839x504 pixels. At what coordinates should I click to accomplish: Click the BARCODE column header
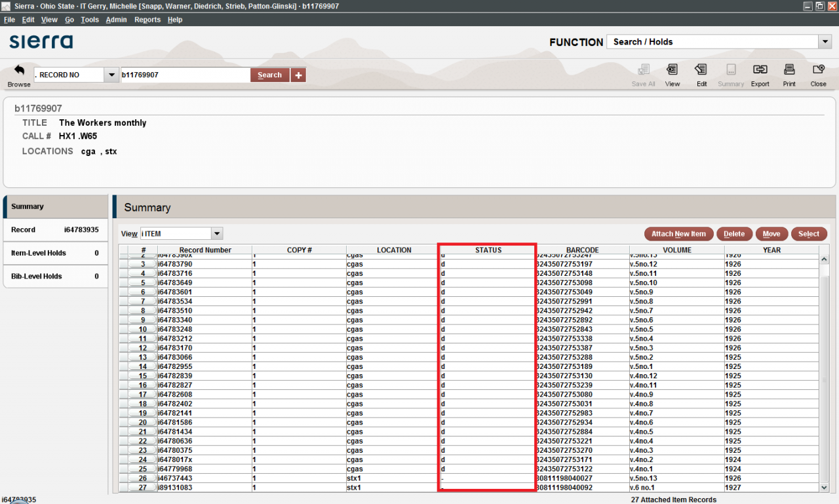pos(583,250)
